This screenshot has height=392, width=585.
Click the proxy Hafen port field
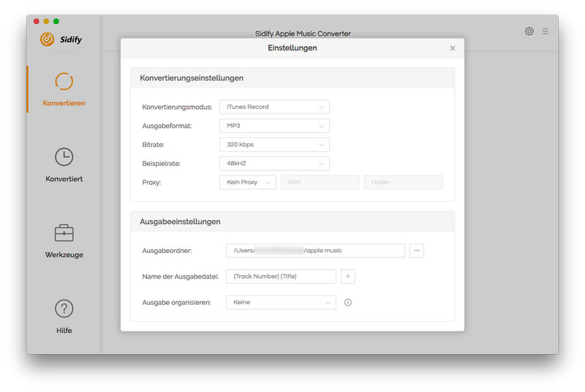coord(404,182)
